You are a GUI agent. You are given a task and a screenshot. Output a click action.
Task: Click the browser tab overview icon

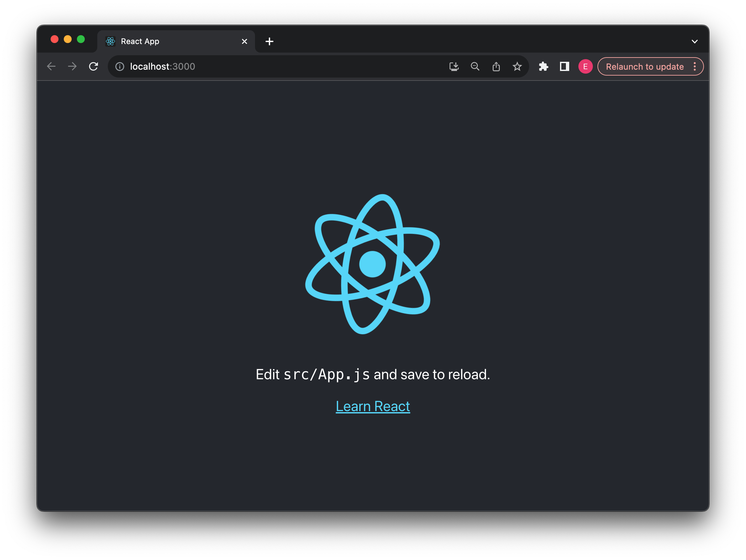695,41
